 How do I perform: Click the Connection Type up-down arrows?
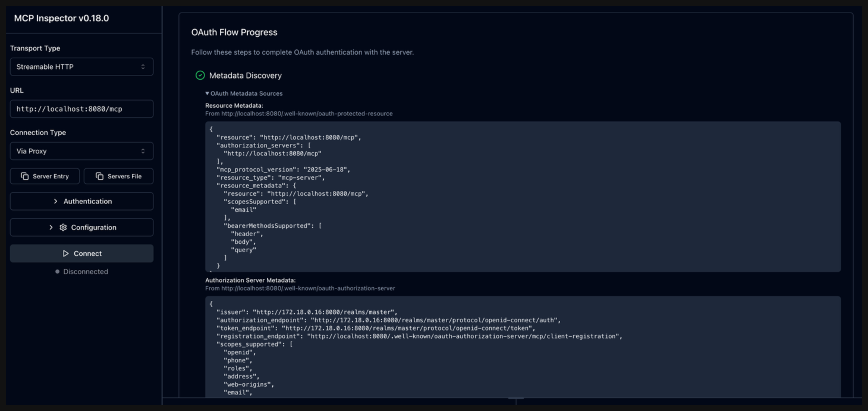pyautogui.click(x=143, y=151)
